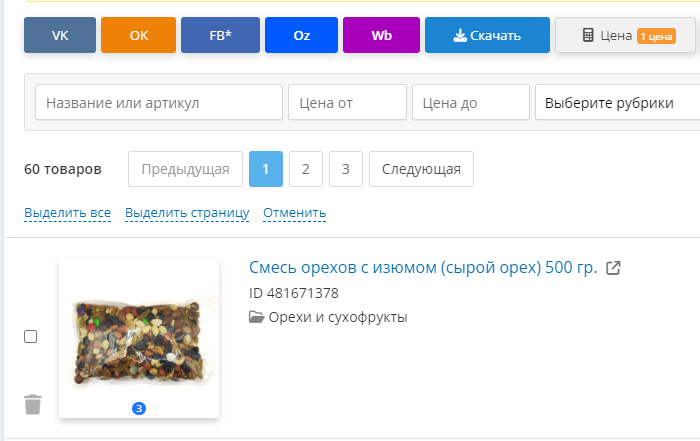
Task: Open Смесь орехов с изюмом product link
Action: point(423,267)
